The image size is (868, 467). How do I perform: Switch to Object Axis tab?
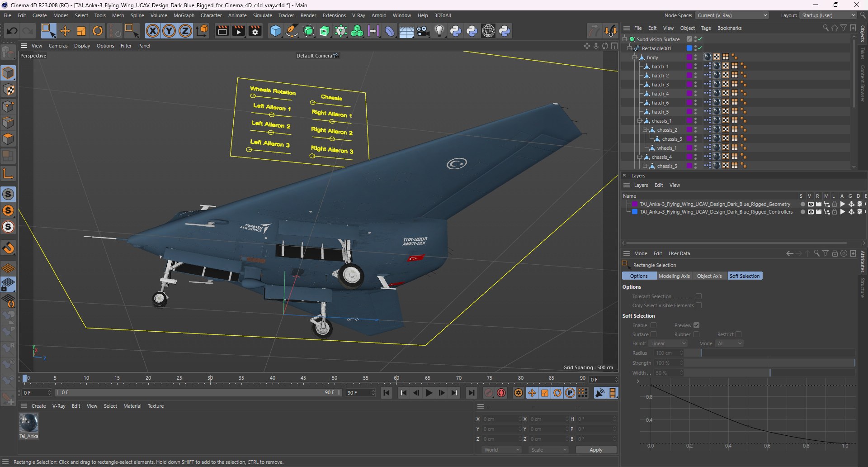pyautogui.click(x=709, y=276)
